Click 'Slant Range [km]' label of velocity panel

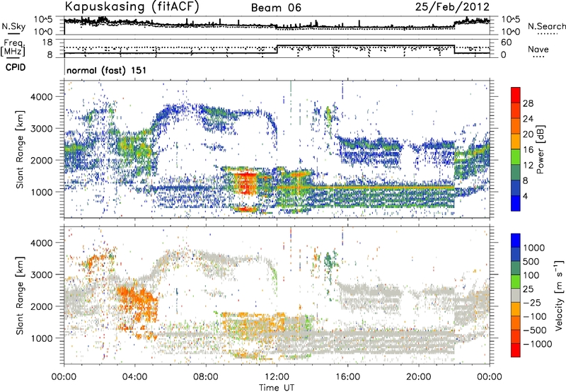(x=21, y=295)
